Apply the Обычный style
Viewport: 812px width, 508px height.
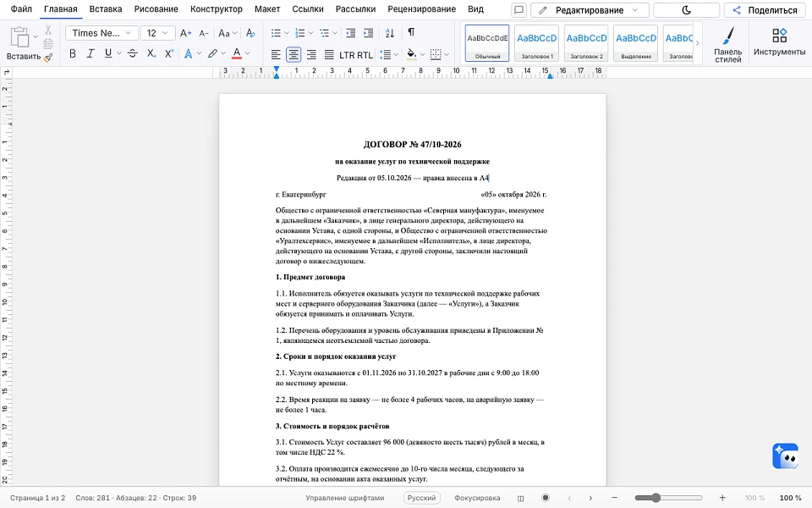487,43
